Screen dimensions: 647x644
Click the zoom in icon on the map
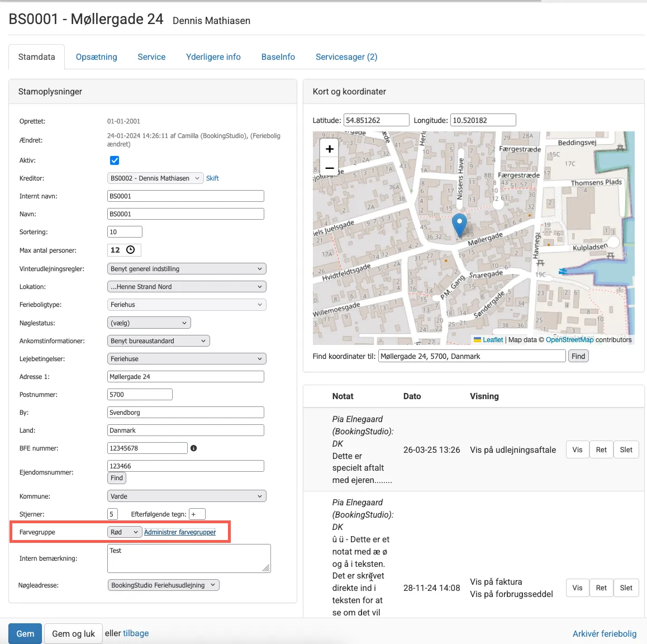click(x=329, y=149)
